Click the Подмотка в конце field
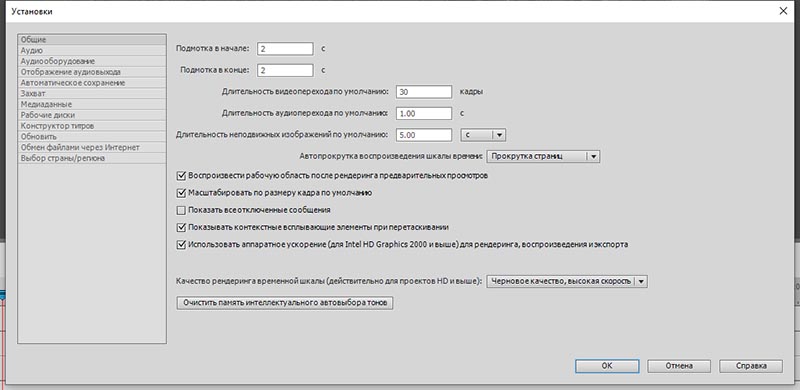800x390 pixels. pyautogui.click(x=285, y=70)
